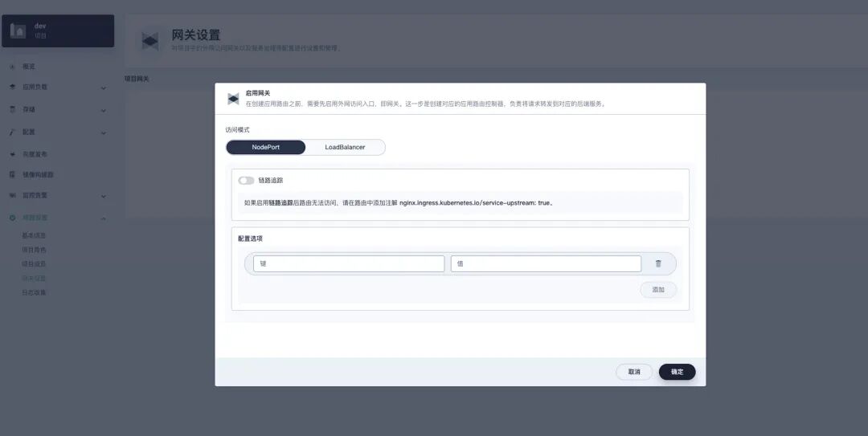Viewport: 868px width, 436px height.
Task: Click the 项目网关 section heading
Action: click(137, 79)
